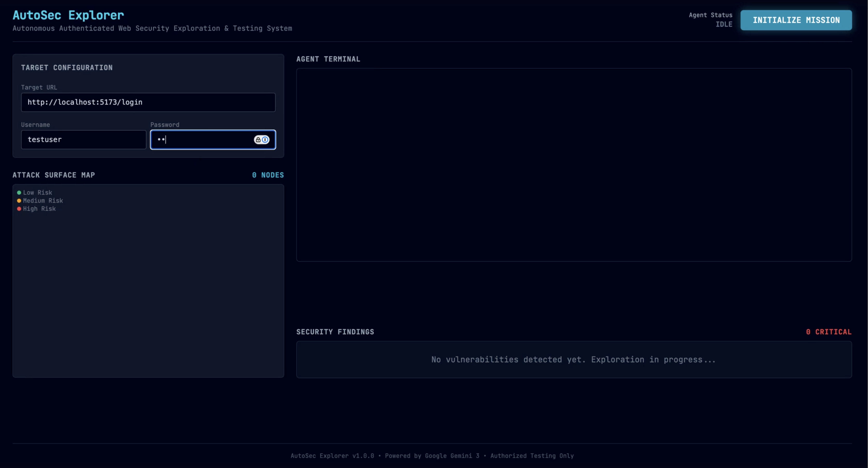
Task: Focus the Target URL input field
Action: [148, 102]
